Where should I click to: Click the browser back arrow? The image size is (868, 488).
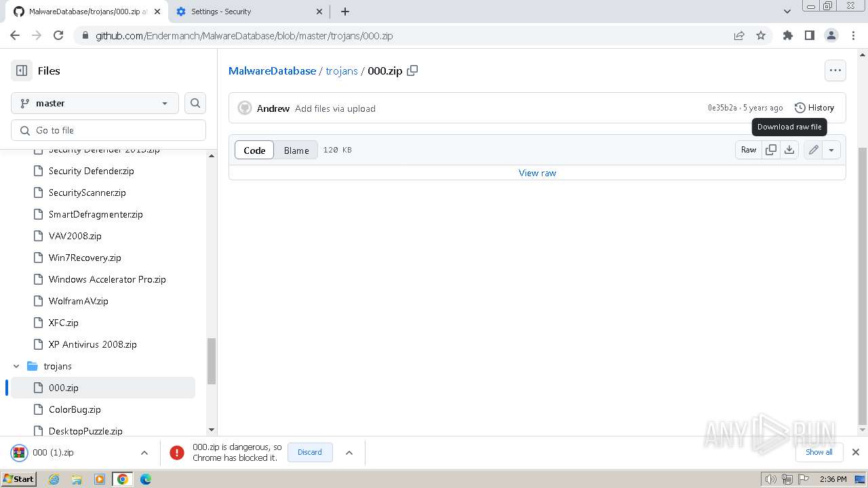click(15, 35)
